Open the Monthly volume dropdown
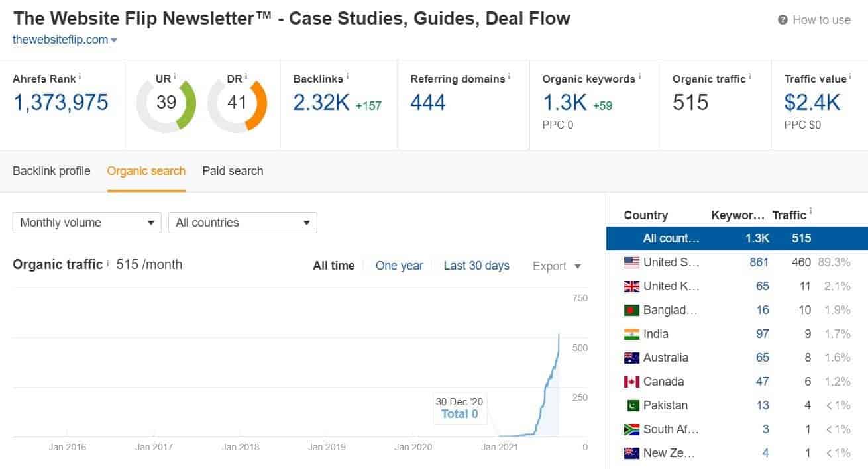The image size is (868, 469). point(87,223)
